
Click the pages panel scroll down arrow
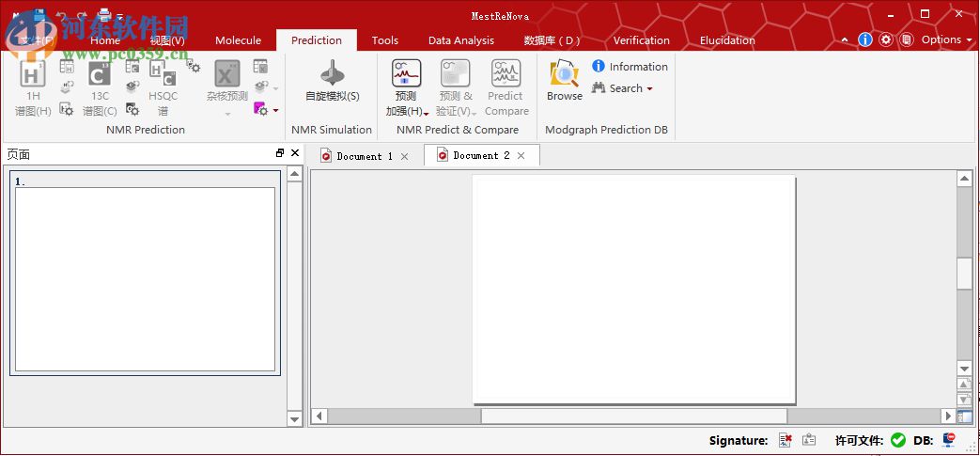tap(294, 419)
